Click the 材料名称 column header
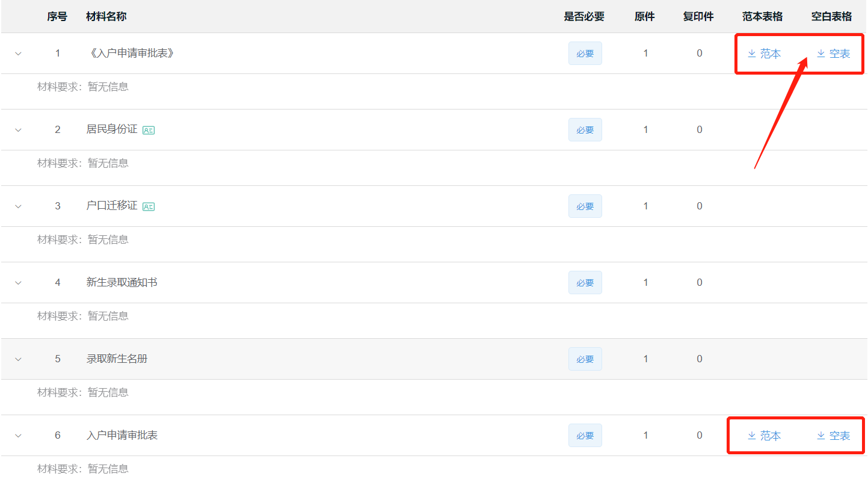The image size is (868, 491). click(x=106, y=17)
